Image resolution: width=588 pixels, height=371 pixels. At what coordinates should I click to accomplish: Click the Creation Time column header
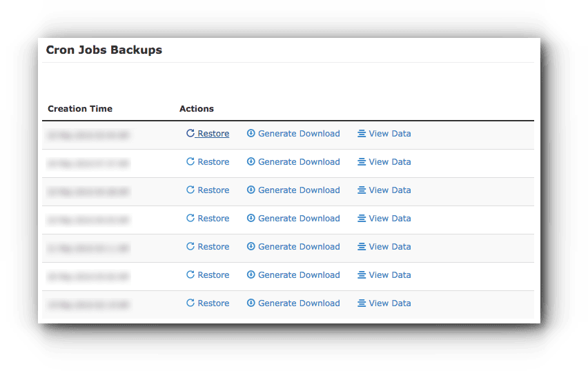point(80,109)
